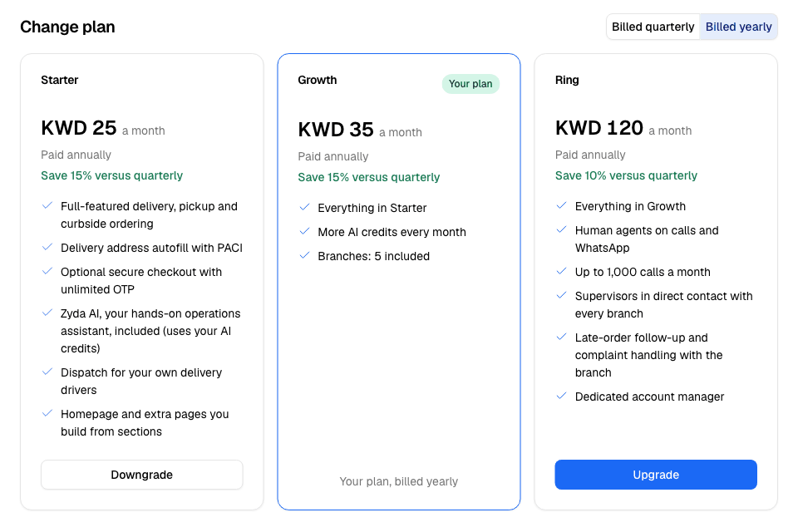Screen dimensions: 798x532
Task: Click 'Branches: 5 included' text
Action: click(373, 256)
